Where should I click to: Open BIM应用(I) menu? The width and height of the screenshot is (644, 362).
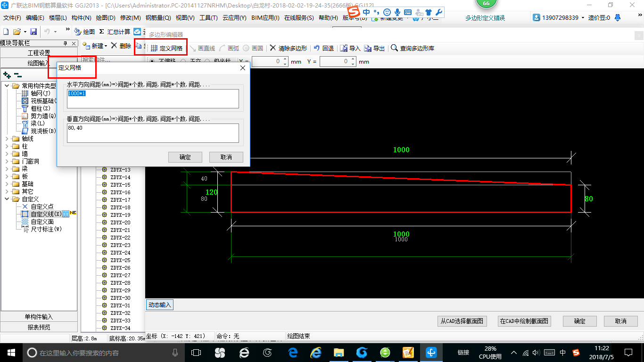pos(265,18)
